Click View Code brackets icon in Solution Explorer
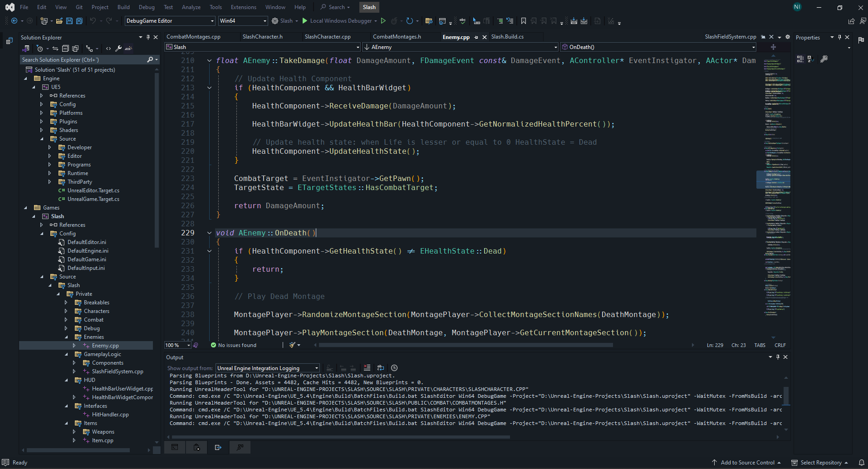The height and width of the screenshot is (469, 868). (x=108, y=49)
